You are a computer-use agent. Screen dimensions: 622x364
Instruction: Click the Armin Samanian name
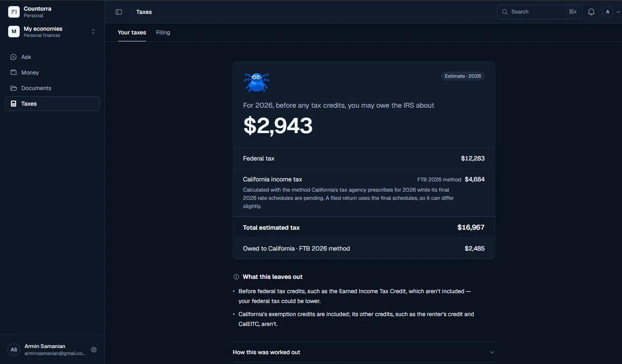45,346
